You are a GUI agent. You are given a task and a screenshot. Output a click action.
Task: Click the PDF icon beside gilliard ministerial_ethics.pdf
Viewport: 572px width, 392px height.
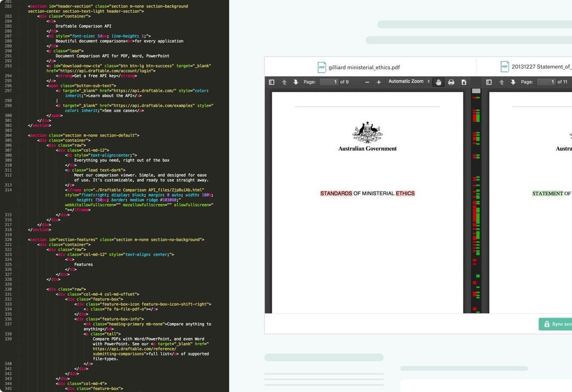pos(321,67)
